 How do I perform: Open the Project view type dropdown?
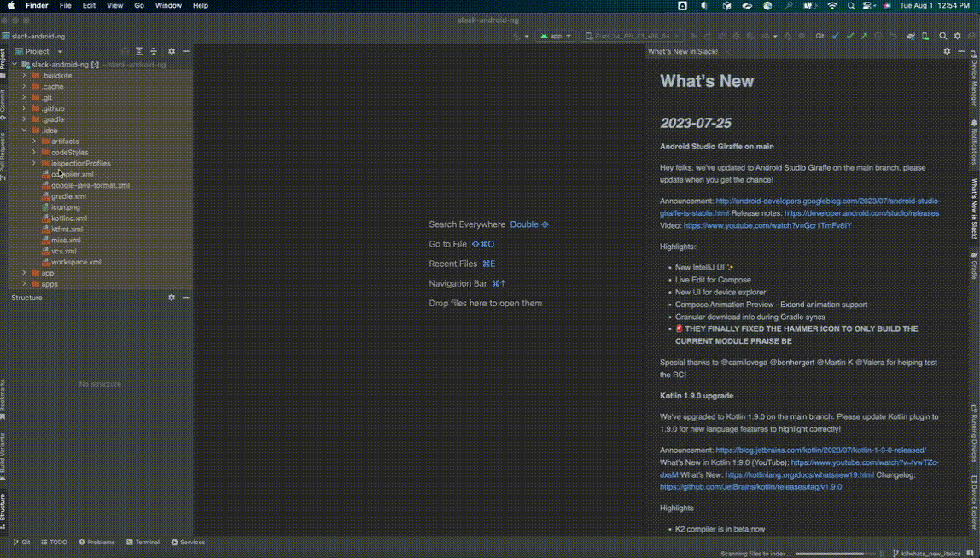pyautogui.click(x=39, y=52)
